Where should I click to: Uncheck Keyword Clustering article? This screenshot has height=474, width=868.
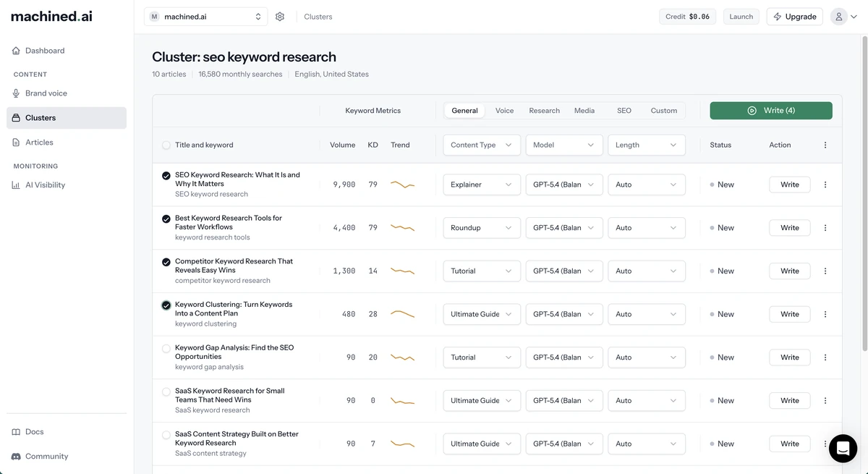[166, 305]
